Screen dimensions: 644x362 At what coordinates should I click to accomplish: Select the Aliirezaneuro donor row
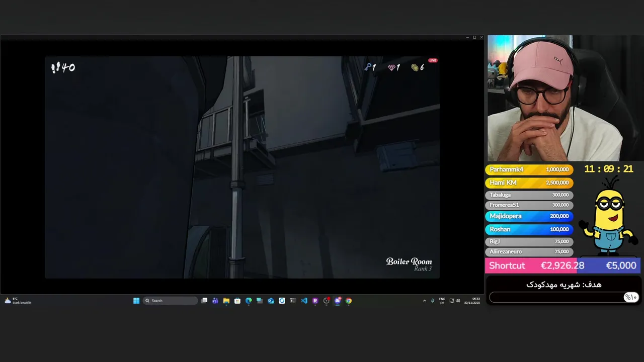(529, 251)
